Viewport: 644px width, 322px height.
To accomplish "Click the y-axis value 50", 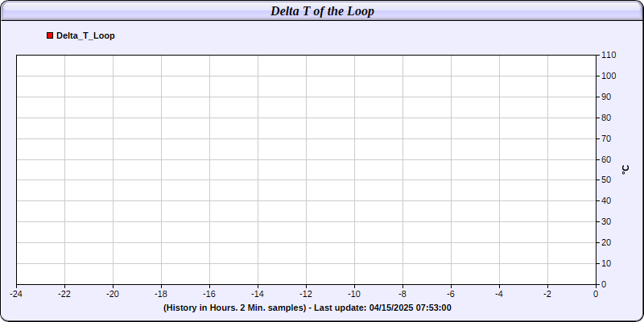I will tap(607, 180).
